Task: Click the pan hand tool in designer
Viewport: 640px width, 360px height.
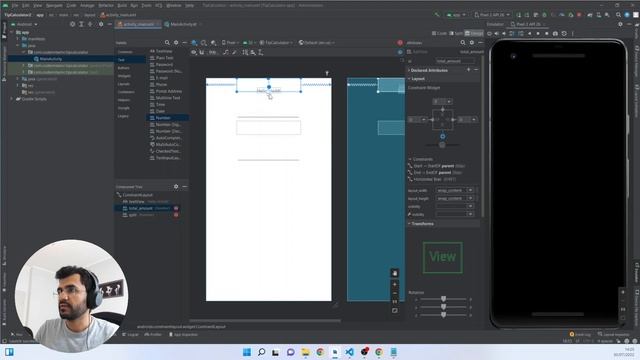Action: [x=395, y=273]
